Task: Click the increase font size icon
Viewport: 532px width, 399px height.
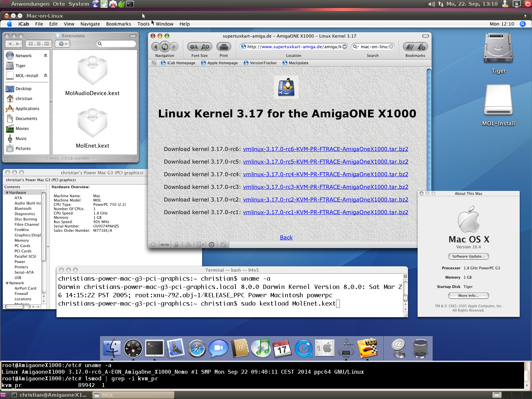Action: pos(205,47)
